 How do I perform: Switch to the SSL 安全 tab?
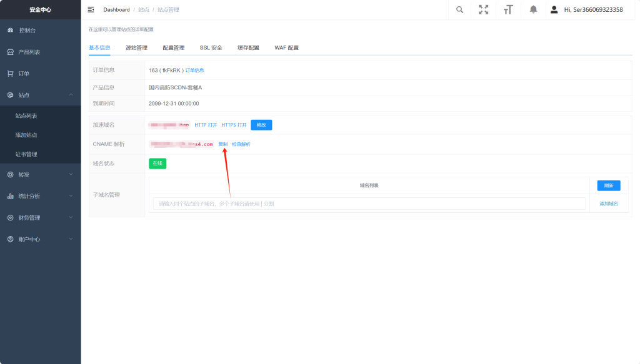click(211, 47)
